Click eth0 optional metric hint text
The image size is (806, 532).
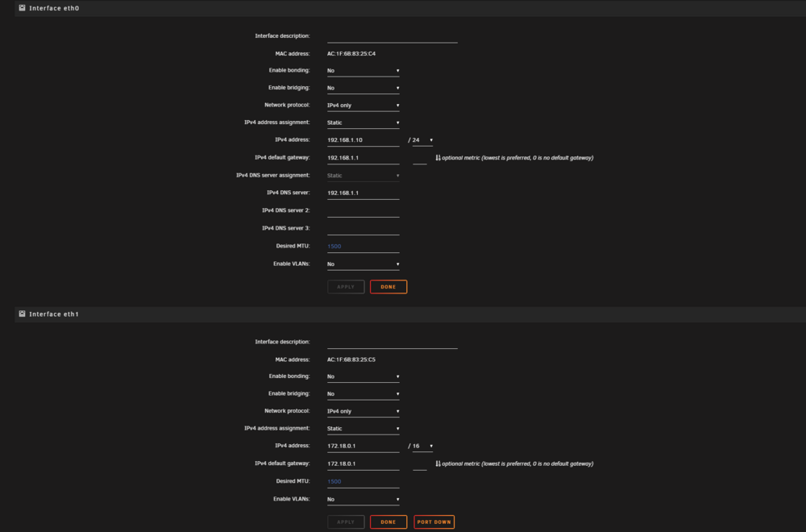click(517, 158)
